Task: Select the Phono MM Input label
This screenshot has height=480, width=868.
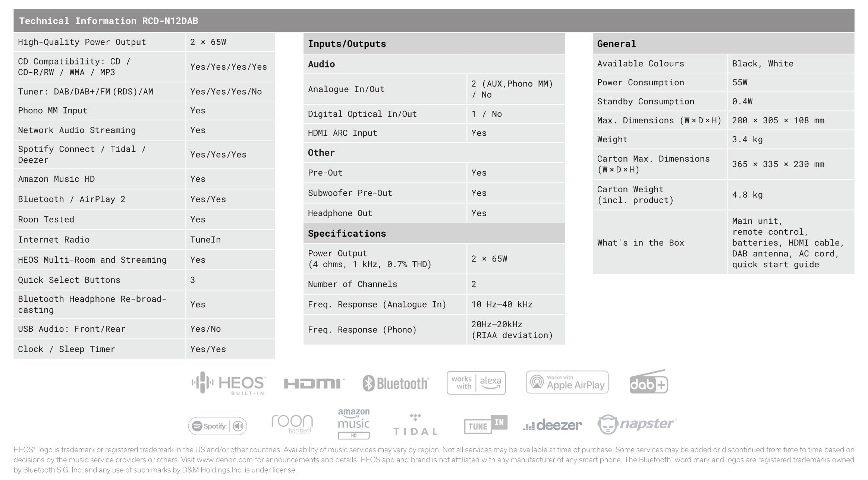Action: click(x=53, y=111)
